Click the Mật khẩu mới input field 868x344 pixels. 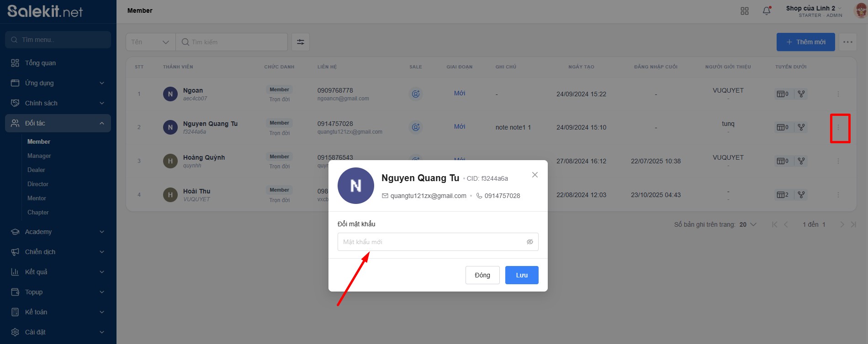pos(429,242)
